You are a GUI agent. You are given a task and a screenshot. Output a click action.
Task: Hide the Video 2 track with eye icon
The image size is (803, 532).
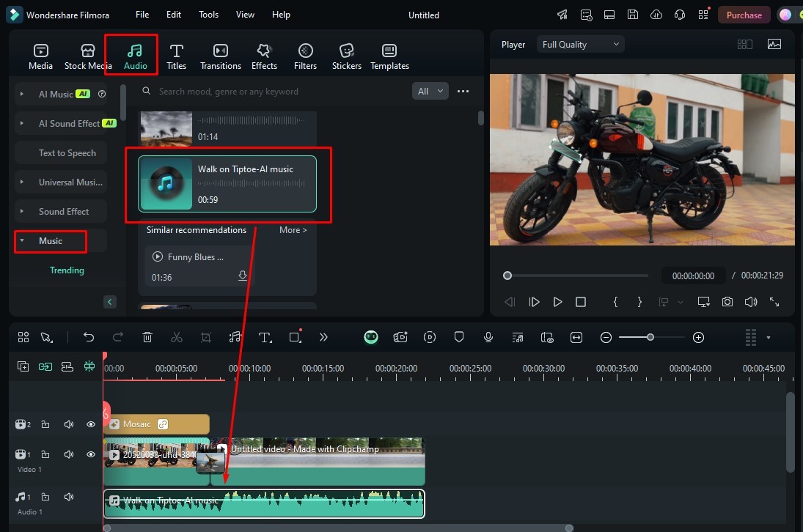91,424
